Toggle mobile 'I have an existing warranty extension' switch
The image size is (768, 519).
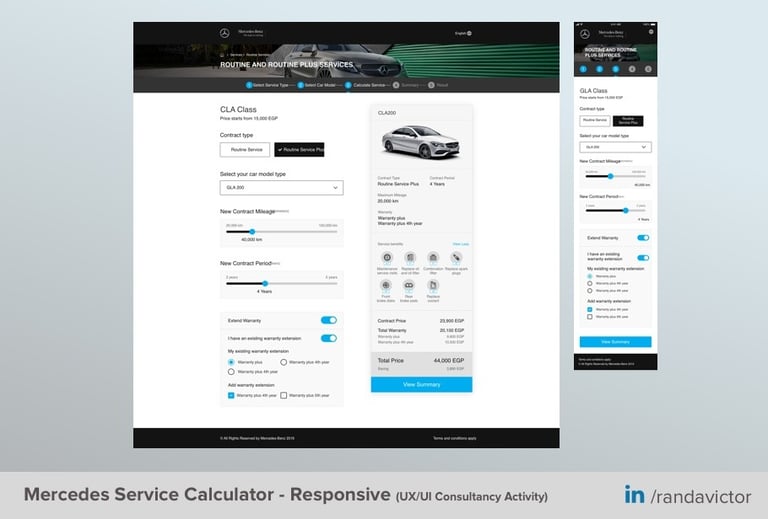click(x=643, y=258)
